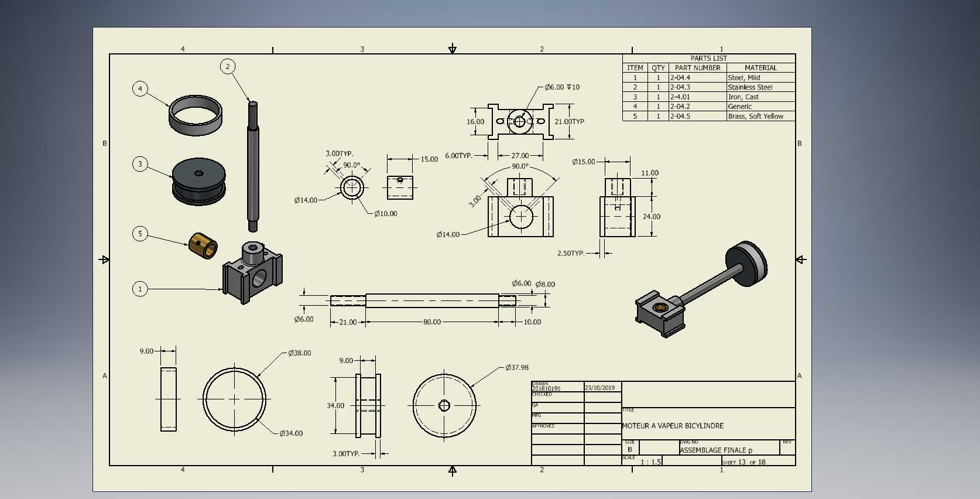Screen dimensions: 980x499
Task: Select the Ø38.00 diameter dimension
Action: 300,353
